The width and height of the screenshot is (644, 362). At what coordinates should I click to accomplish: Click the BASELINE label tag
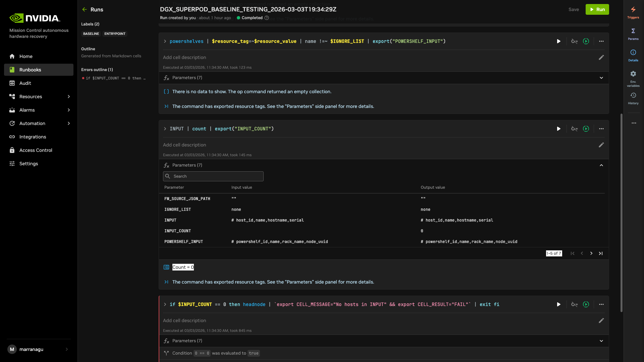click(91, 34)
